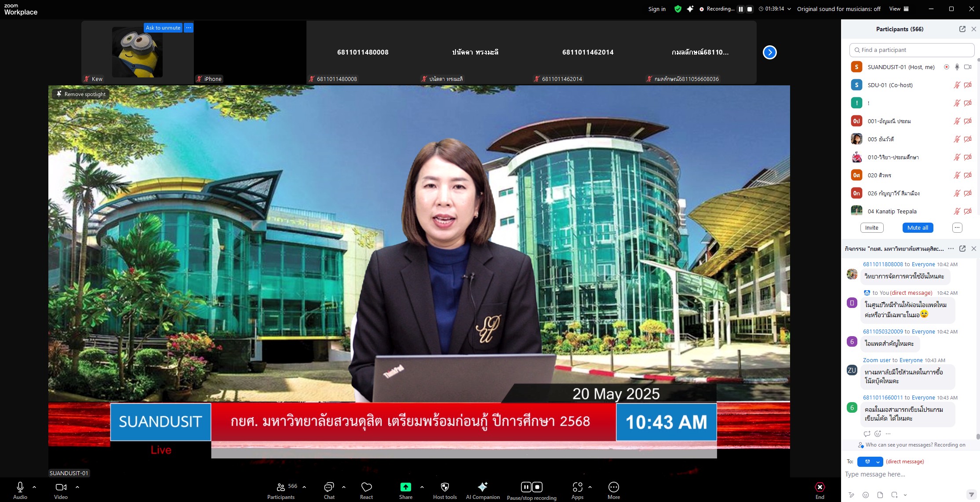This screenshot has width=980, height=502.
Task: Open the emoji picker in chat composer
Action: (866, 495)
